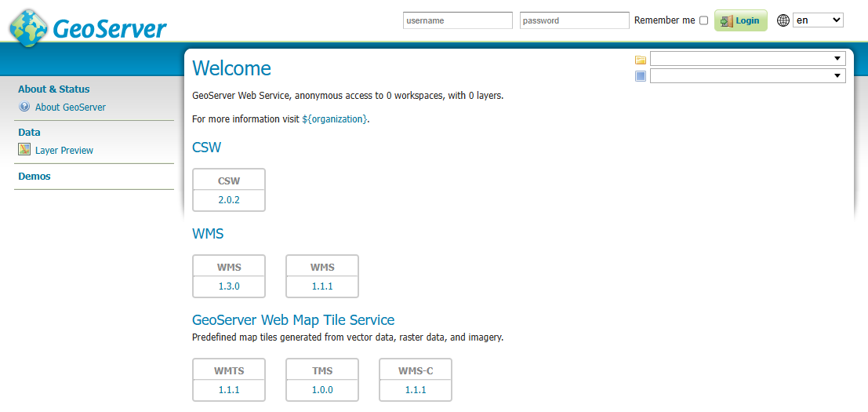Click the About GeoServer help icon
Screen dimensions: 868x412
click(24, 107)
